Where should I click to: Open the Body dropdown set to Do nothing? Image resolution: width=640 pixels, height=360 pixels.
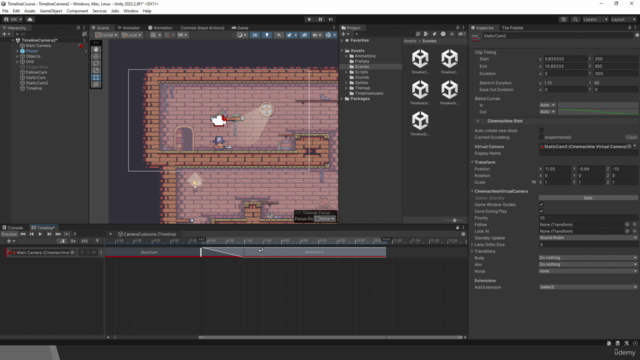(x=588, y=258)
